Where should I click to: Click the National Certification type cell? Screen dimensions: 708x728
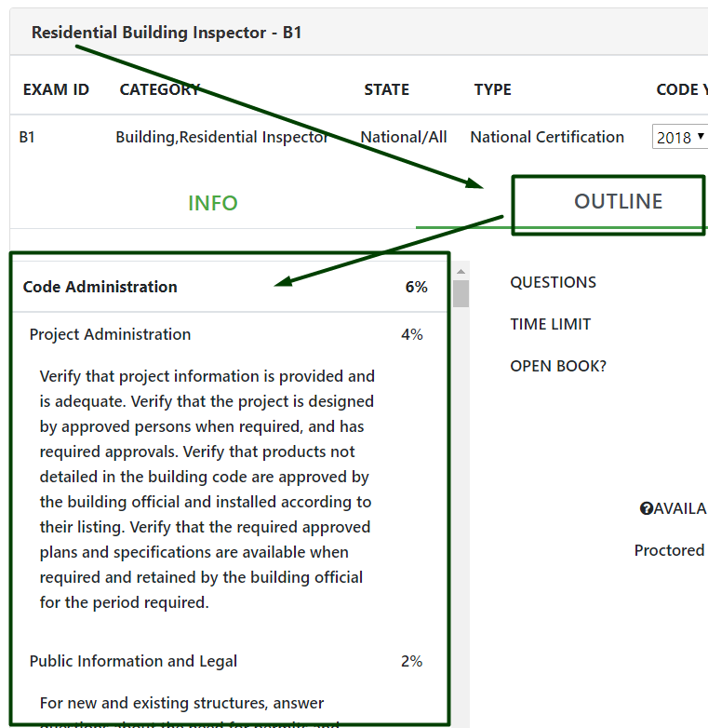pos(547,137)
